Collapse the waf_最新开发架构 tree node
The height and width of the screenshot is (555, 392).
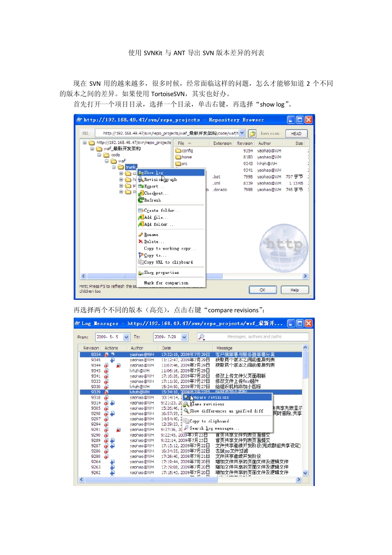92,149
